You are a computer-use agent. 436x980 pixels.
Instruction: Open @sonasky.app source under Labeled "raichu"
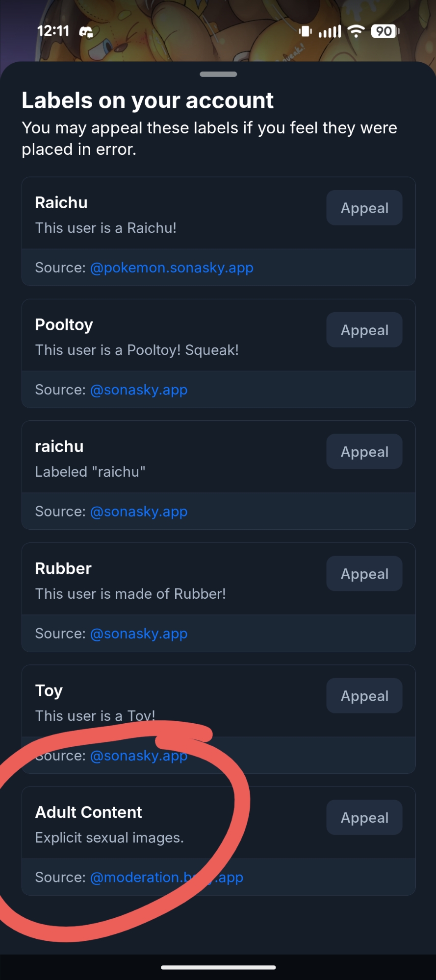pos(139,511)
